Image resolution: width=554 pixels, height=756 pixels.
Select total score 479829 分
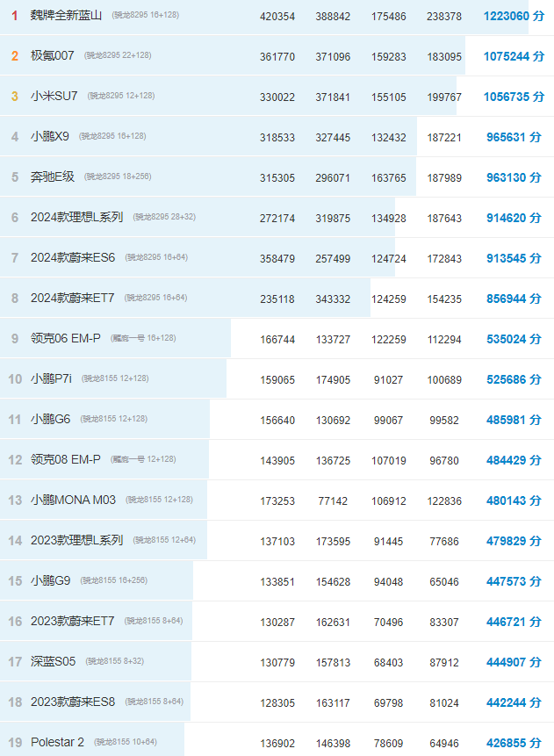tap(514, 541)
